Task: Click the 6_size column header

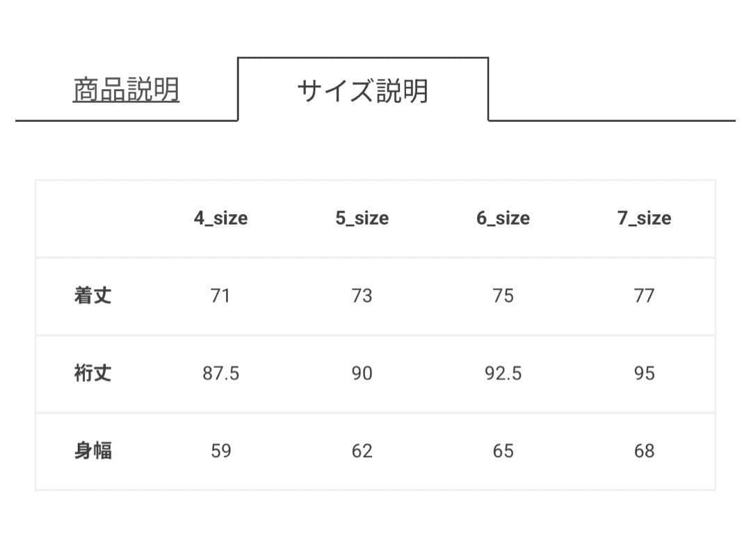Action: coord(503,218)
